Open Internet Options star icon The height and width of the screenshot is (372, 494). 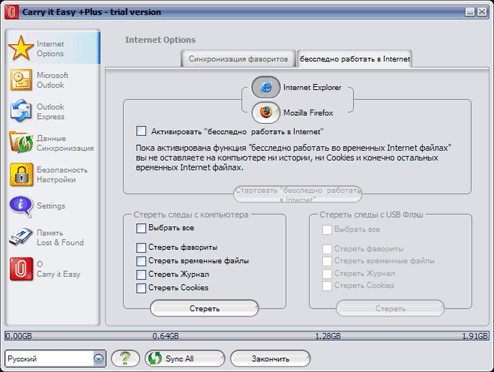21,48
